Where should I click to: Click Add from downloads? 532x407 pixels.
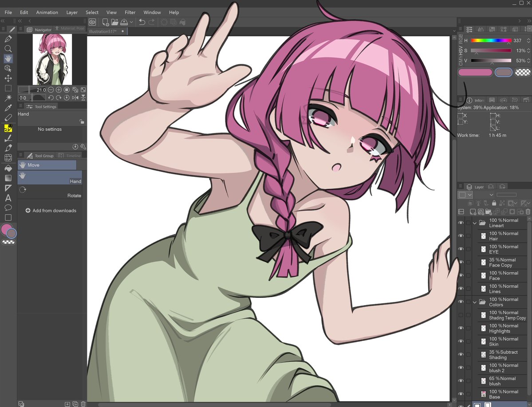[x=51, y=211]
